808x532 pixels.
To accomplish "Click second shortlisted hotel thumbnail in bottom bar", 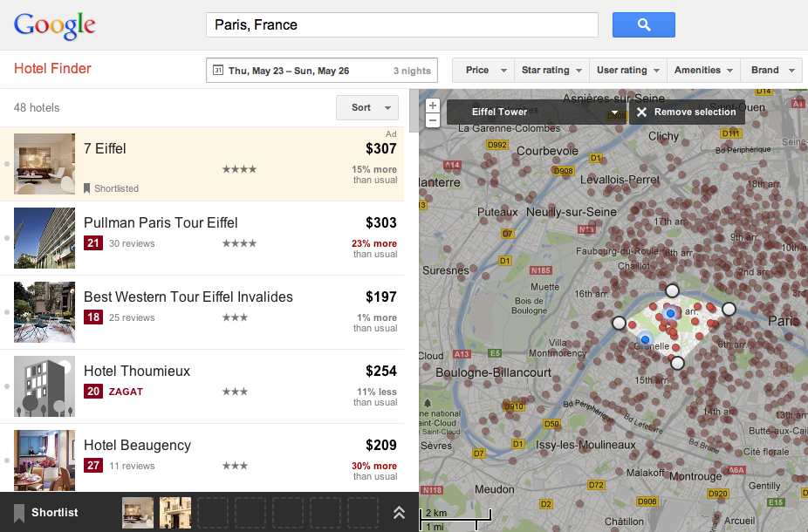I will click(175, 513).
